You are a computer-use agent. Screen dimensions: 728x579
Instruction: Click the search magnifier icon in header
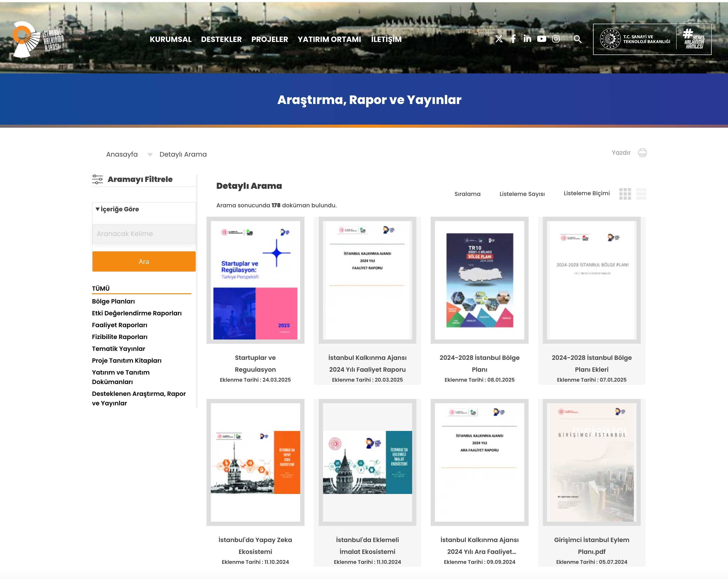(x=578, y=40)
